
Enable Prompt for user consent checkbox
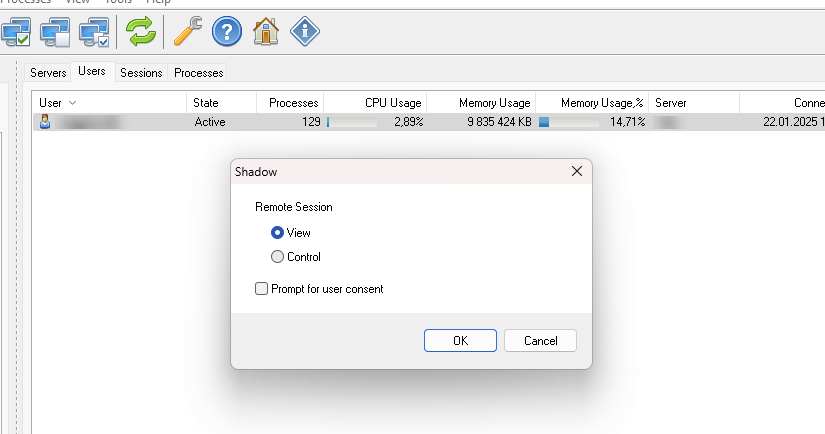(262, 289)
